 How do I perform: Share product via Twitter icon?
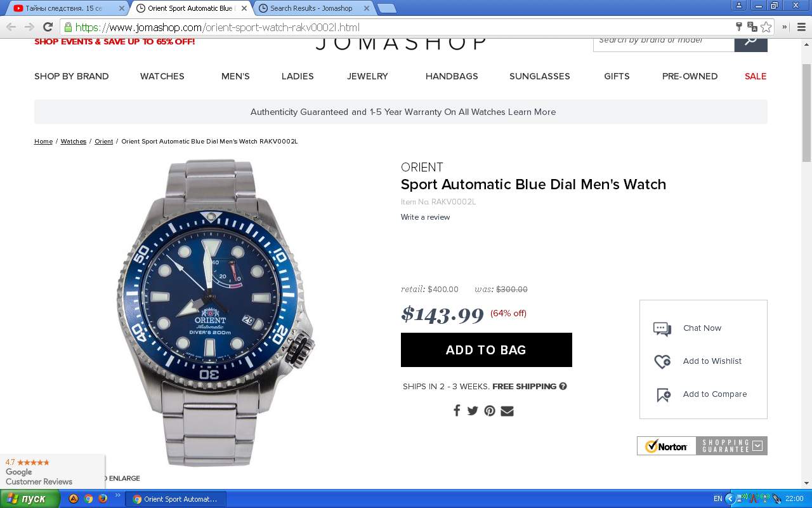tap(473, 411)
